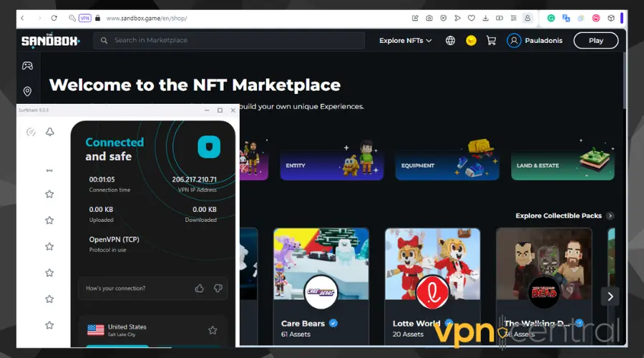Open The Walking Dead collection thumbnail

pyautogui.click(x=544, y=264)
